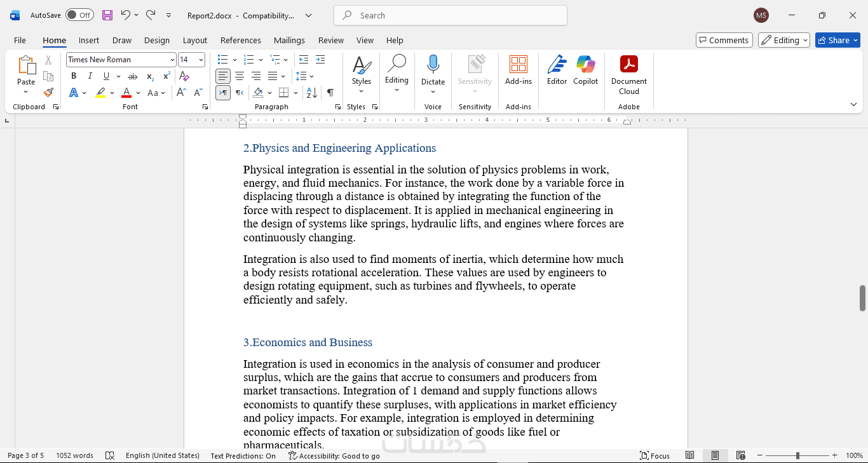
Task: Cut selection with the scissors icon
Action: tap(48, 60)
